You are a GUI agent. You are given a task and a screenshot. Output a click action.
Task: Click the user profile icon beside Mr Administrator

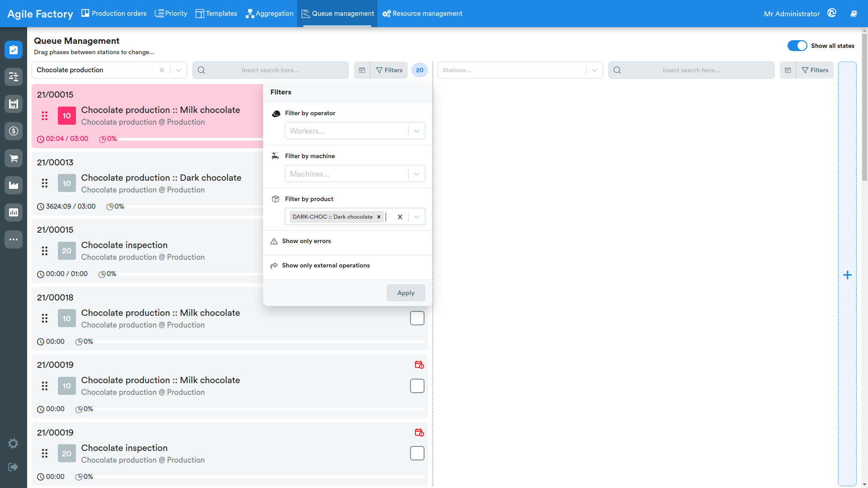tap(832, 13)
